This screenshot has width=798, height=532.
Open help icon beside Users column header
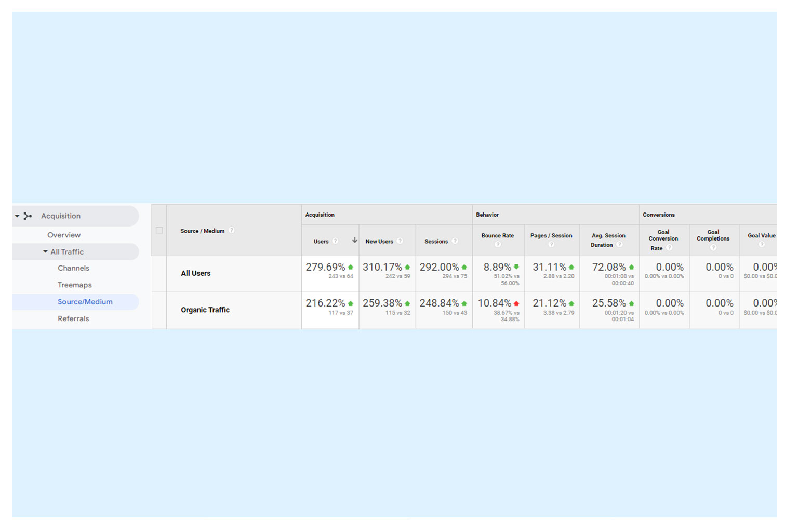point(336,241)
